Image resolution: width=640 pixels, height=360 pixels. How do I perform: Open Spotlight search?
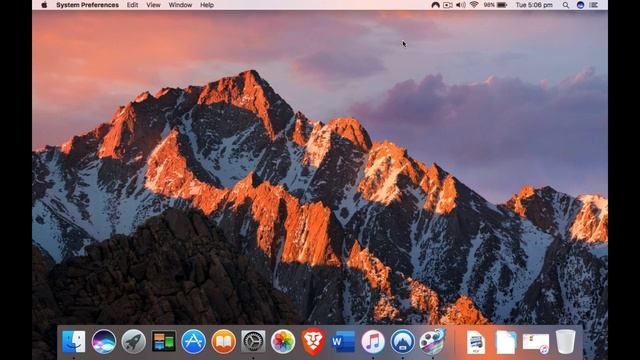[566, 5]
